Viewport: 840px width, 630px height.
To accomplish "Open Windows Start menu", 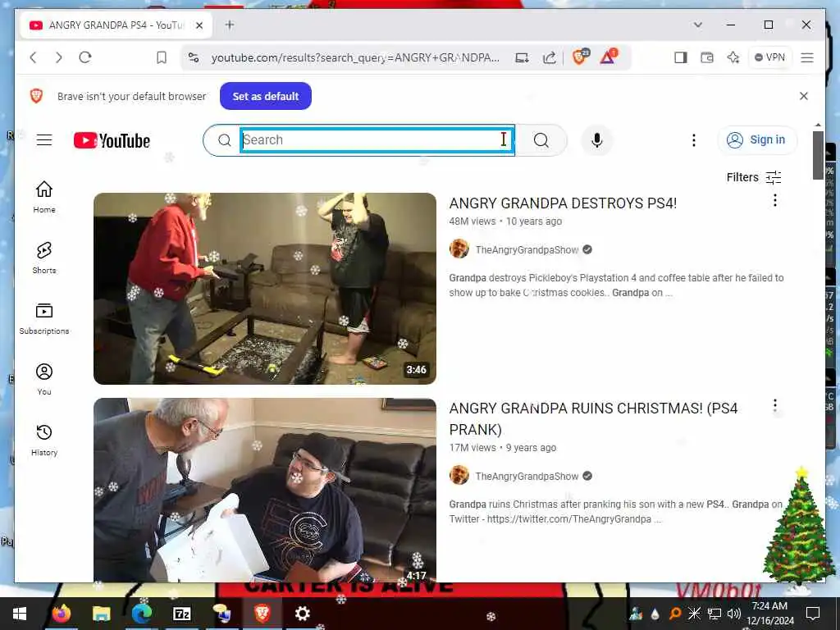I will [x=20, y=614].
